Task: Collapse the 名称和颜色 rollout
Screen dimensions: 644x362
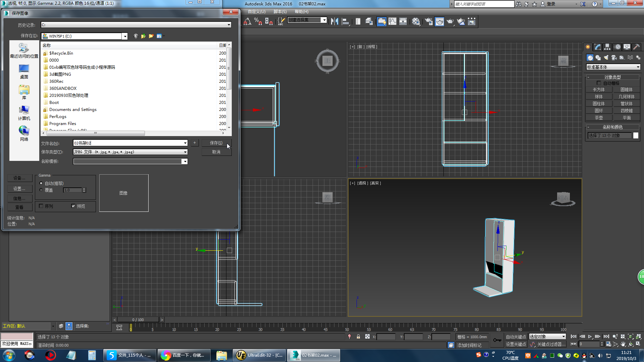Action: coord(612,127)
